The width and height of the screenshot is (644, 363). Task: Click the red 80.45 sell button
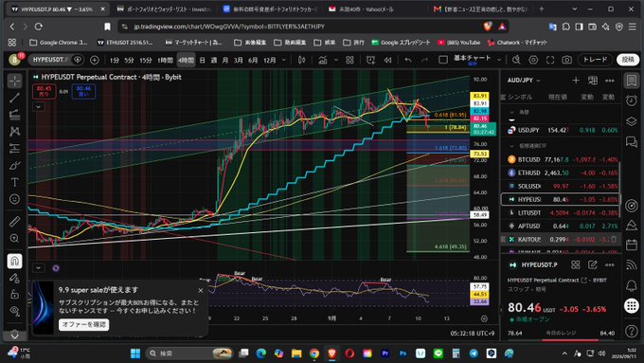point(44,91)
